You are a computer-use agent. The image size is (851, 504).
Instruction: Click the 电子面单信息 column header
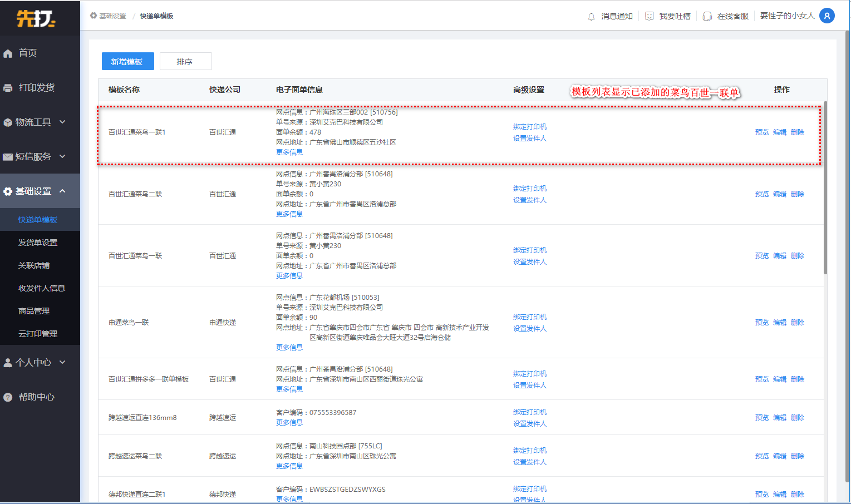coord(299,90)
